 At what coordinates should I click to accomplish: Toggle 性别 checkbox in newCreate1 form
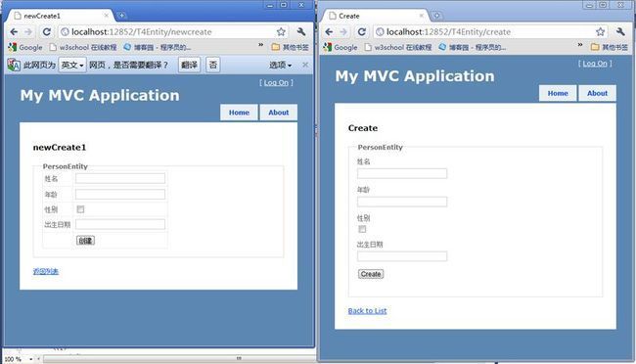coord(80,209)
